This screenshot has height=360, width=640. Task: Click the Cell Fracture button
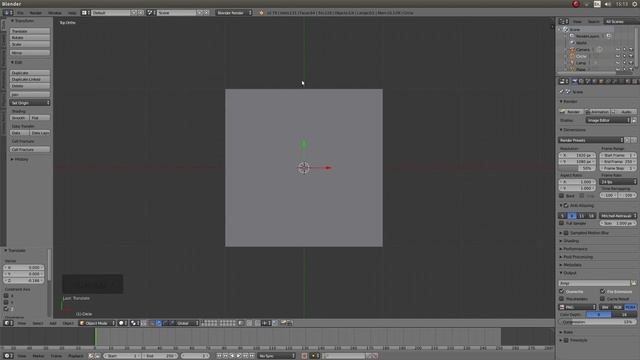tap(30, 149)
